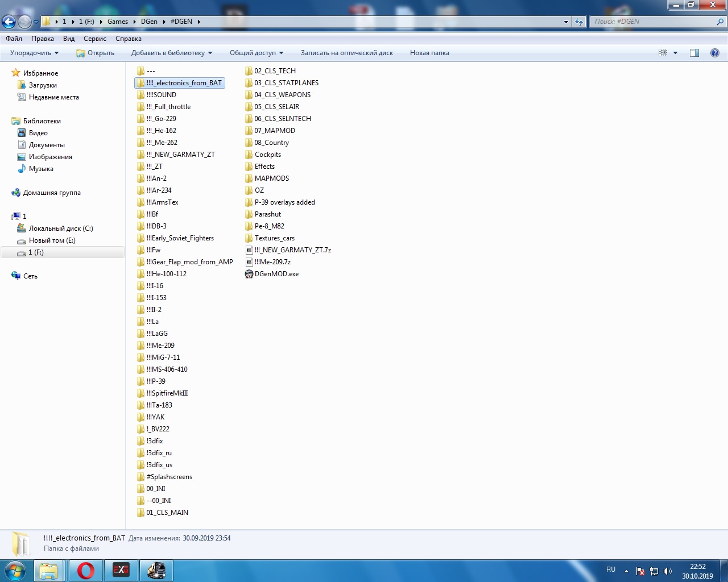Open view options dropdown arrow
The image size is (728, 582).
(x=675, y=53)
